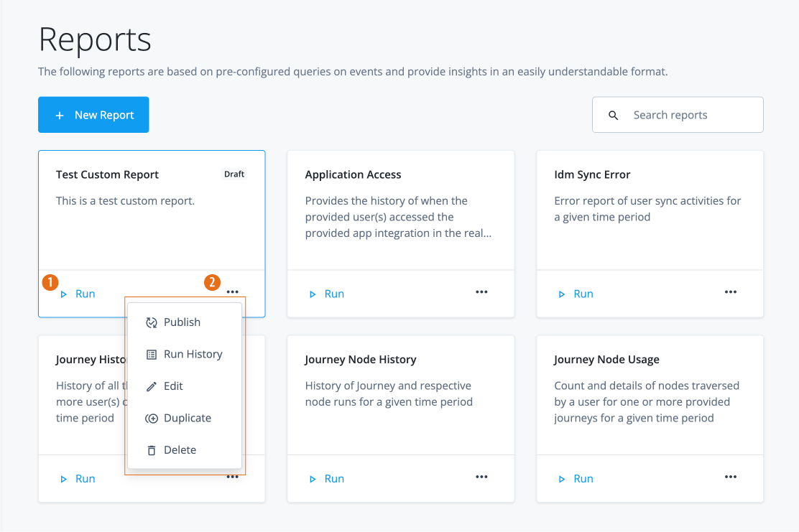Choose Run History in the menu

(x=192, y=354)
